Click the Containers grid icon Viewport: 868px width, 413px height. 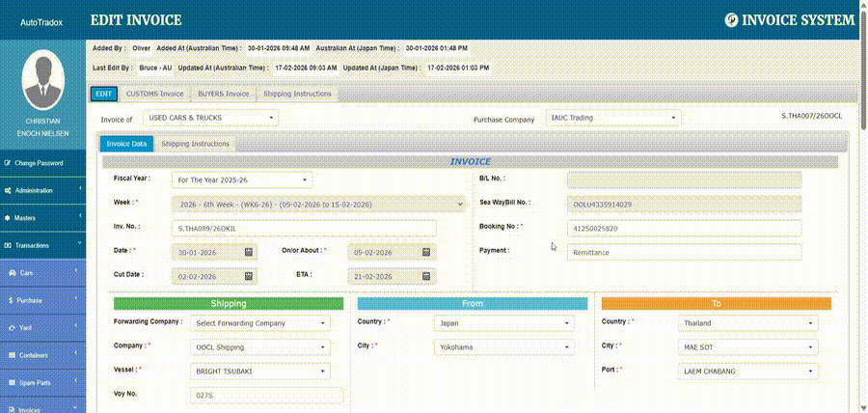click(12, 355)
